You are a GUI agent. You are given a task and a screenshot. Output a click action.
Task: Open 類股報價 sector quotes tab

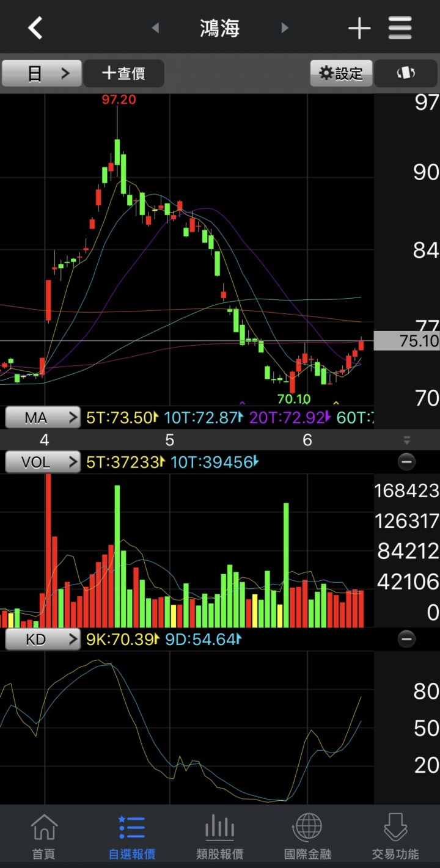pos(220,837)
